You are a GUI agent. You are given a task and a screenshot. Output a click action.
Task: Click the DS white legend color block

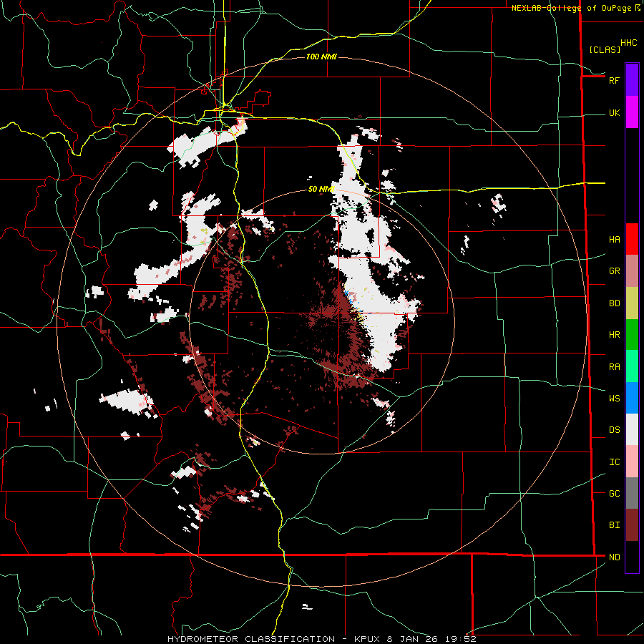click(632, 429)
